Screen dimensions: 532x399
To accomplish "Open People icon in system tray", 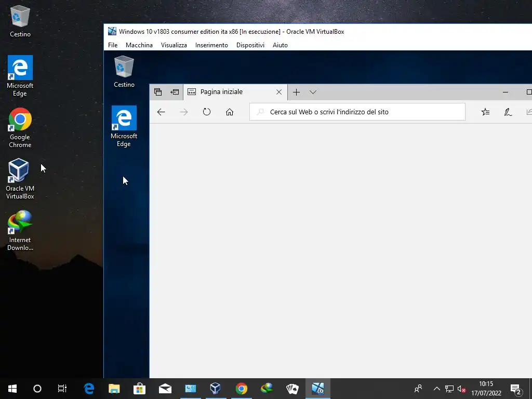I will [418, 389].
